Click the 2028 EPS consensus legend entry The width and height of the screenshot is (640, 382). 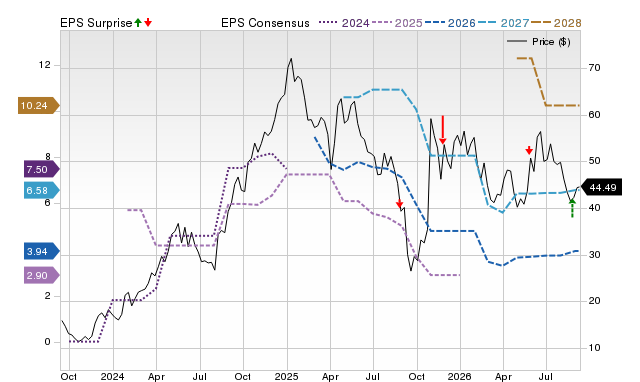coord(556,23)
